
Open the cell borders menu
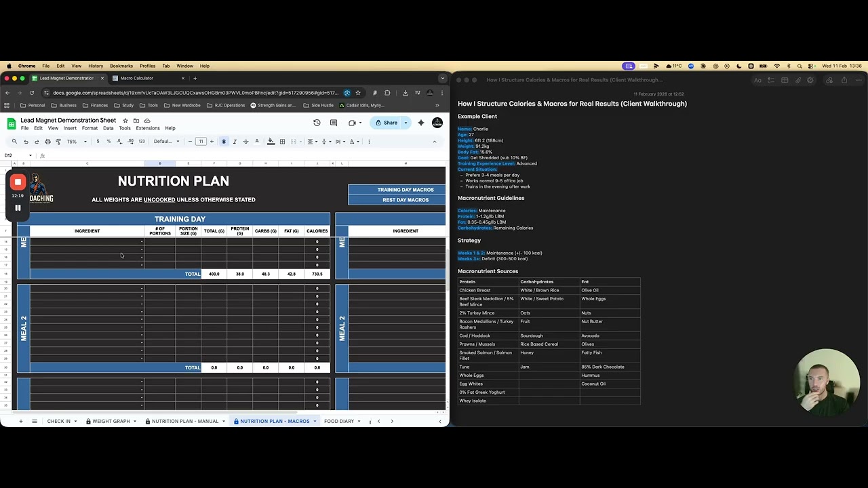pyautogui.click(x=282, y=142)
